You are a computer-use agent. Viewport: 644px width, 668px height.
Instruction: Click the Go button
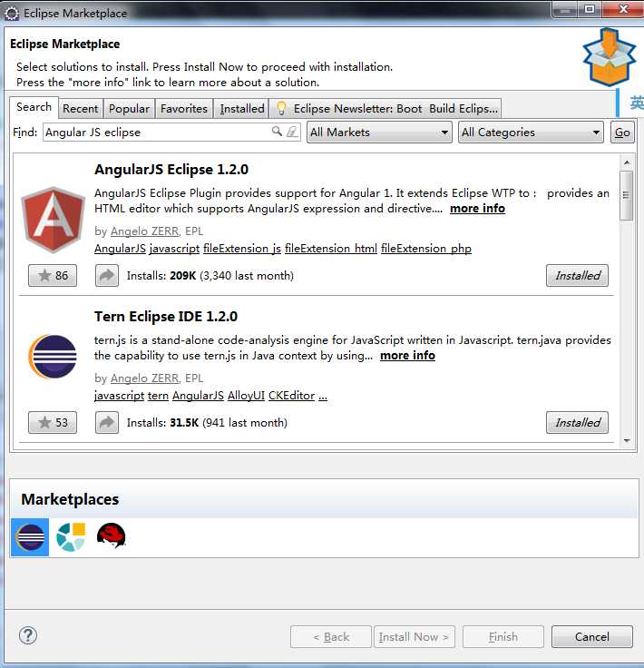[622, 133]
